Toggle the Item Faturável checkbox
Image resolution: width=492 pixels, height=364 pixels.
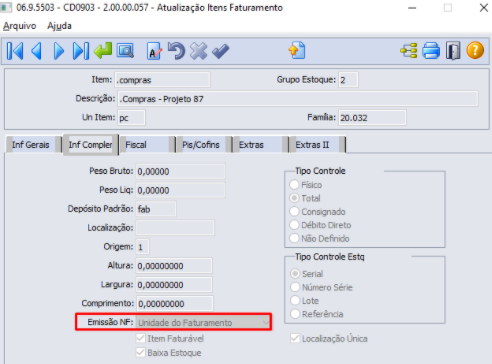pyautogui.click(x=141, y=338)
